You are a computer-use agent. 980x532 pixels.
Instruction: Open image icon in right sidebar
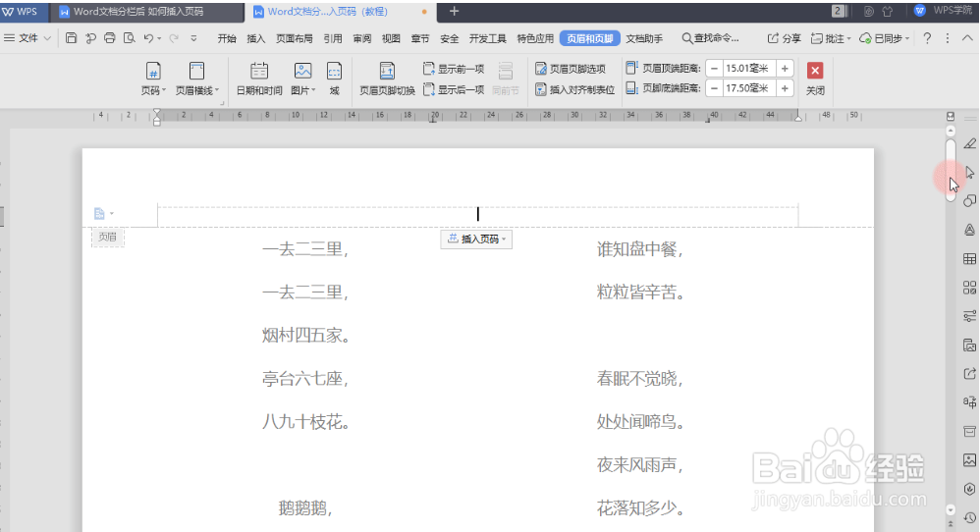(969, 460)
